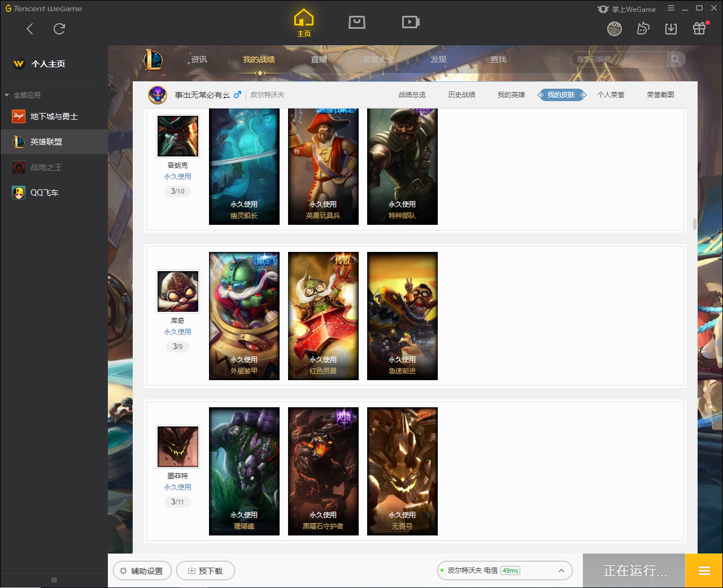Open the 红色男爵 skin card

point(323,316)
